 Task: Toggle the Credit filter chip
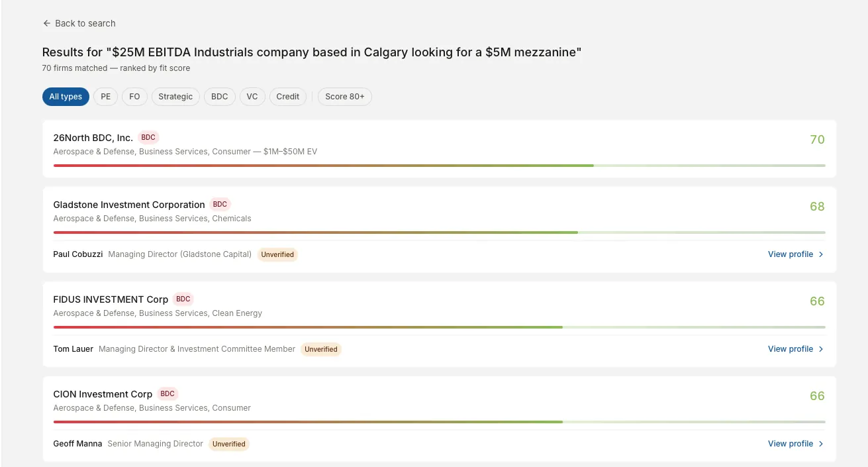[287, 97]
